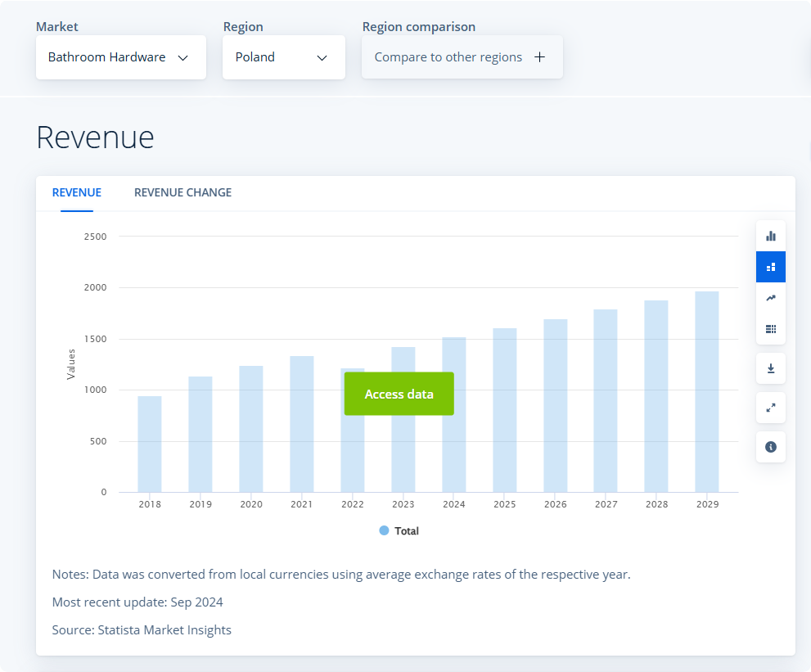Image resolution: width=811 pixels, height=672 pixels.
Task: Click the 2018 revenue bar
Action: tap(150, 444)
